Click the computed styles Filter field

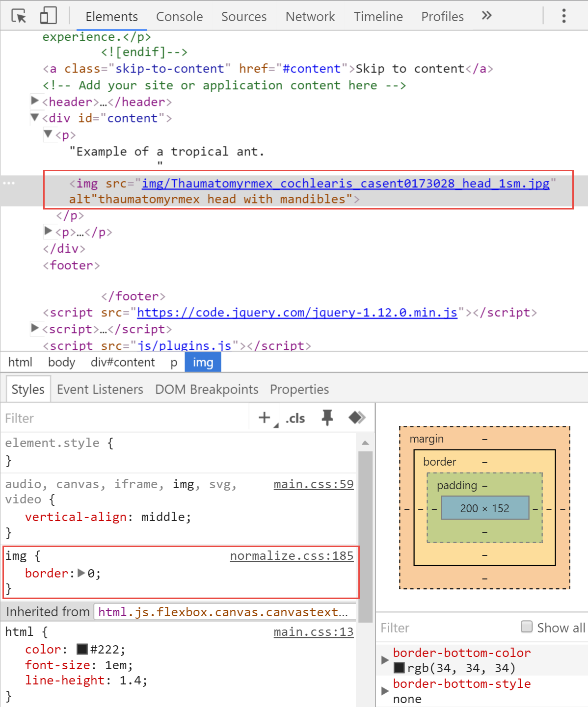pos(447,628)
